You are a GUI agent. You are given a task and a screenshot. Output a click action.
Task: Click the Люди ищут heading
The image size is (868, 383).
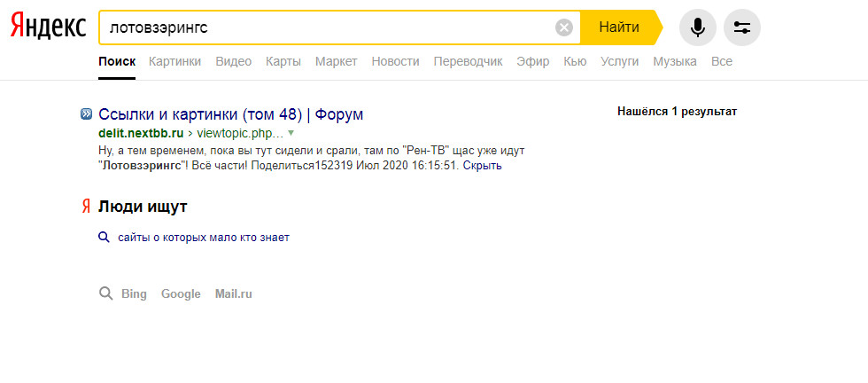143,207
